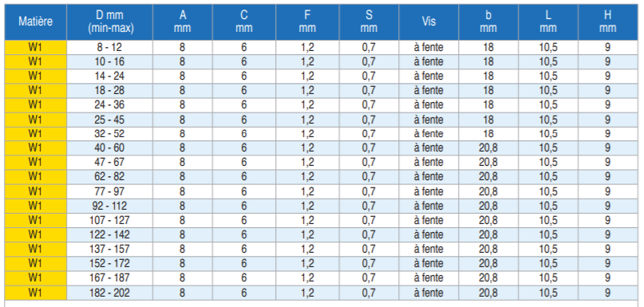Select the H mm column header
Screen dimensions: 644x307
tap(607, 22)
